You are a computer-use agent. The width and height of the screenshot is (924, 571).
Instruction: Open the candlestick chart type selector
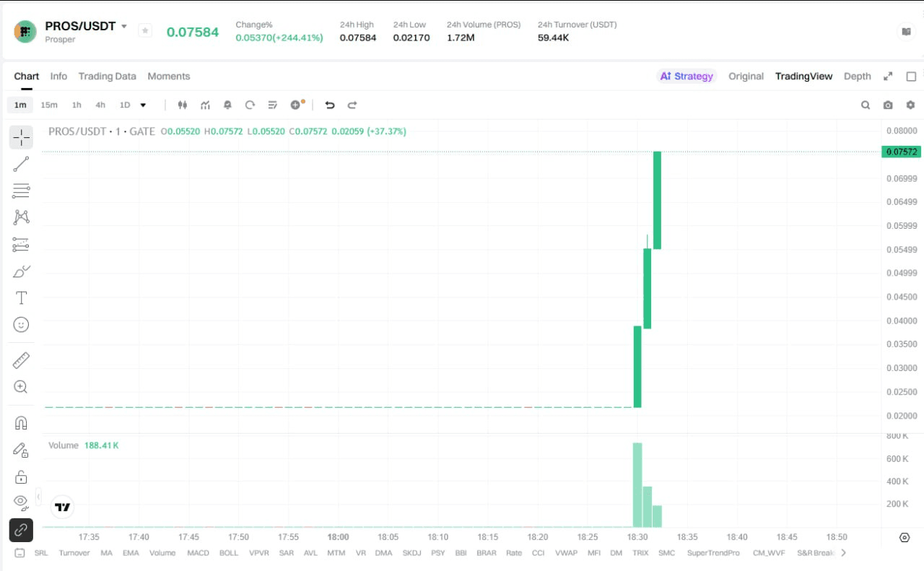point(183,105)
